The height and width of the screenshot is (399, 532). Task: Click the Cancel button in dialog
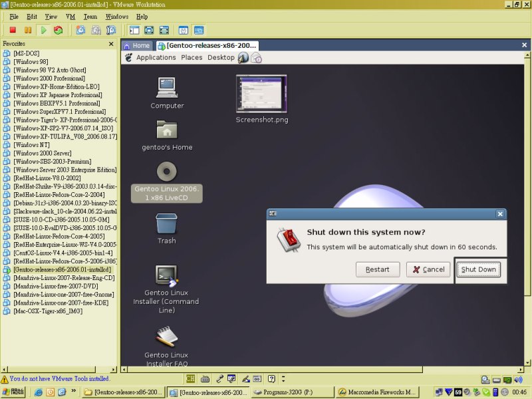pyautogui.click(x=428, y=269)
